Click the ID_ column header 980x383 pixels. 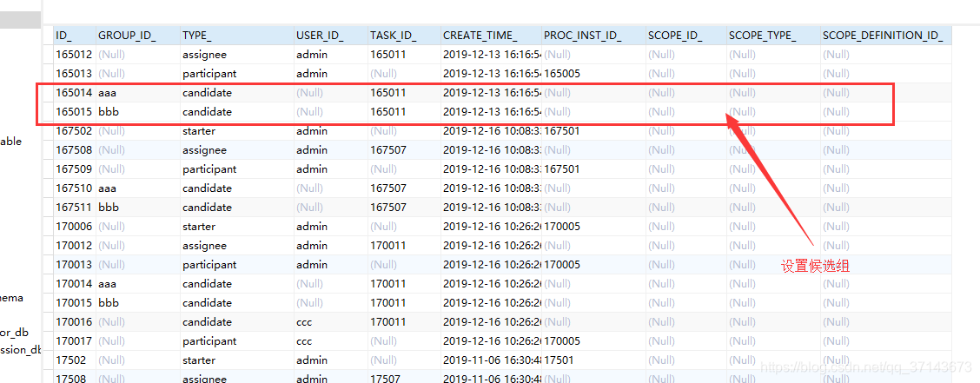pos(75,35)
